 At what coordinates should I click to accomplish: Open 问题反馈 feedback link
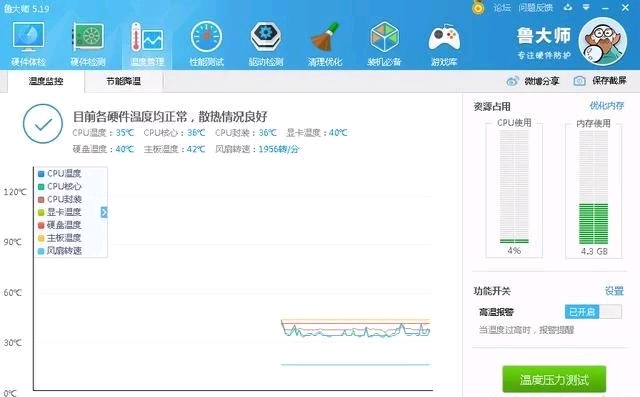pos(536,8)
